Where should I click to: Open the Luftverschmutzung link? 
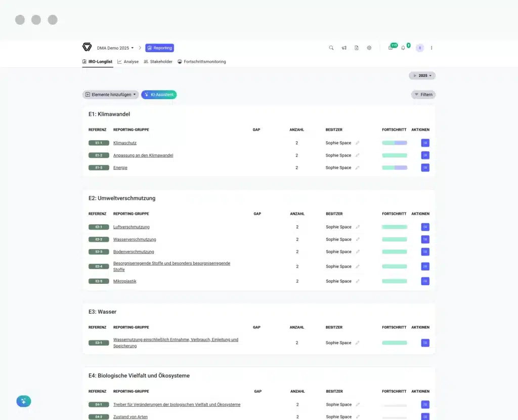[x=132, y=227]
